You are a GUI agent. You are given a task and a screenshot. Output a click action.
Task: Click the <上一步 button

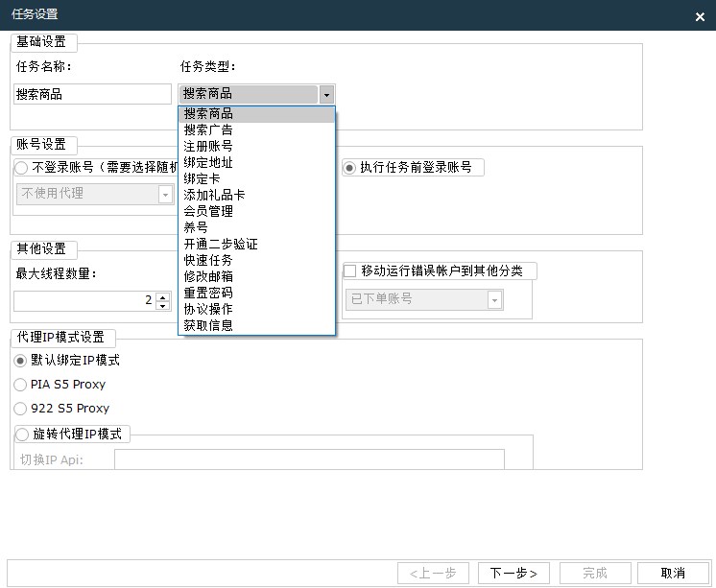tap(434, 573)
